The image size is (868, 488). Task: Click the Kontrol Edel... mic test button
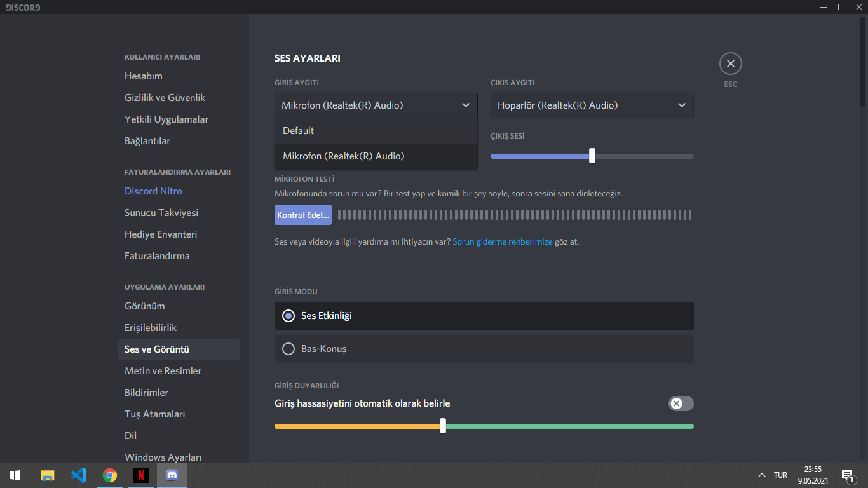[x=303, y=215]
